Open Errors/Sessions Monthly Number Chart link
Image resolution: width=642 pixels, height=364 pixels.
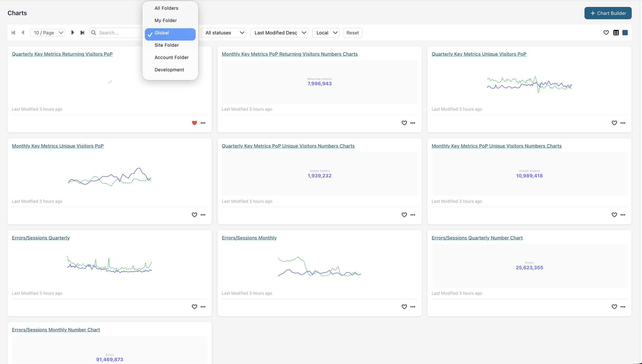coord(56,330)
